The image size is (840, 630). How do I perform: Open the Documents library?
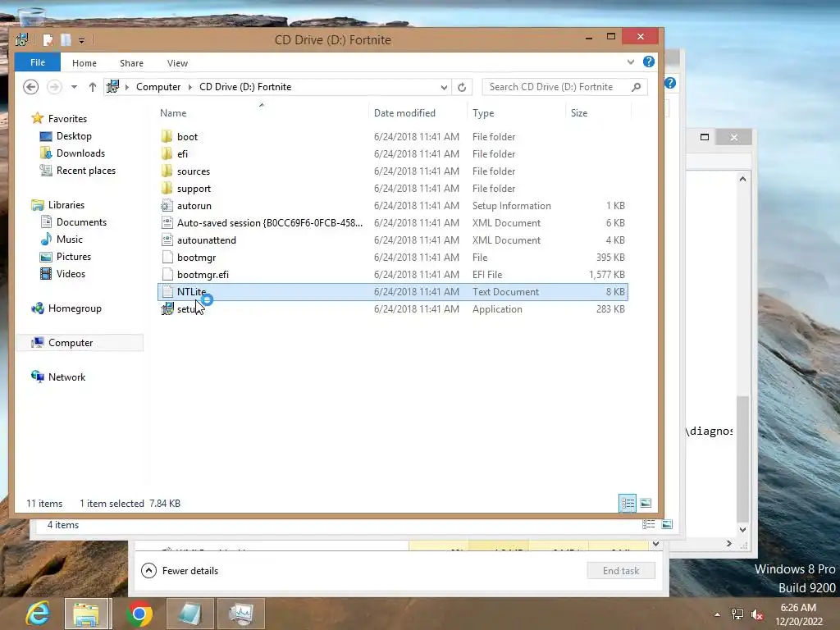[x=81, y=221]
